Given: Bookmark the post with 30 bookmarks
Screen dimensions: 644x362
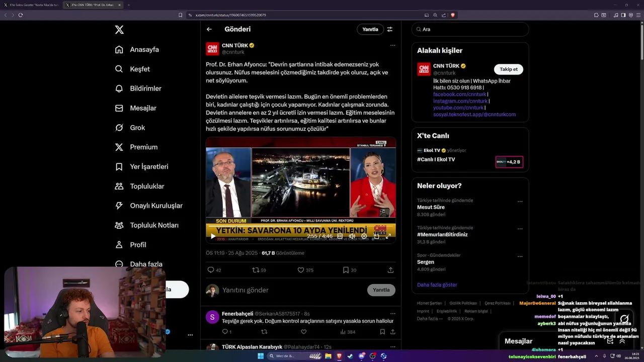Looking at the screenshot, I should (x=349, y=270).
